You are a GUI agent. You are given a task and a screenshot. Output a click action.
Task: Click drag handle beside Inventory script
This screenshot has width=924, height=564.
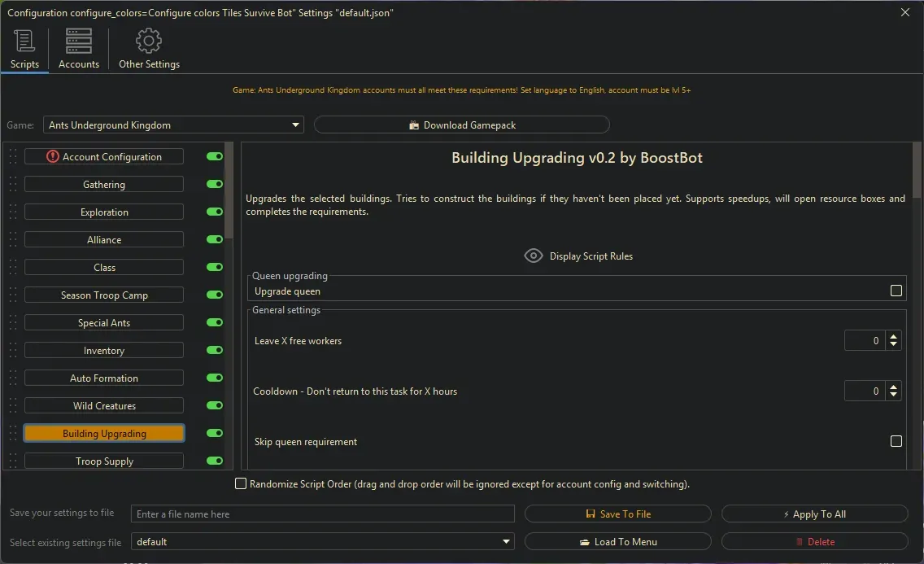pos(13,351)
